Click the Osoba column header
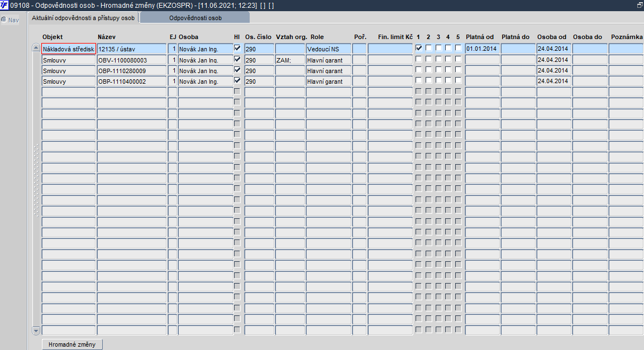The height and width of the screenshot is (350, 644). (189, 37)
